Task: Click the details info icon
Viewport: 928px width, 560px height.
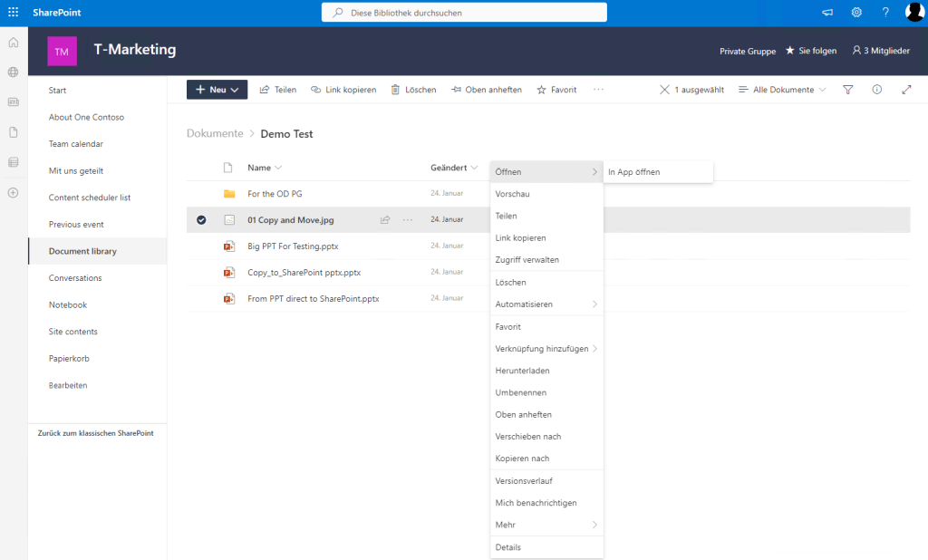Action: point(875,89)
